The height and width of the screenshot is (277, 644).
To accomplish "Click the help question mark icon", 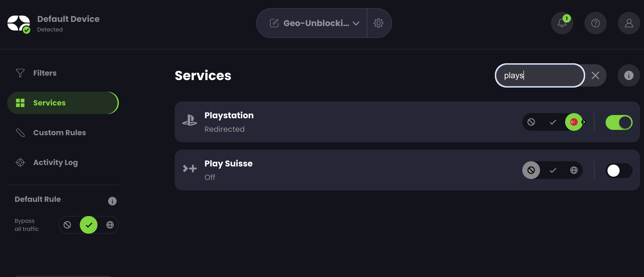I will pos(595,23).
